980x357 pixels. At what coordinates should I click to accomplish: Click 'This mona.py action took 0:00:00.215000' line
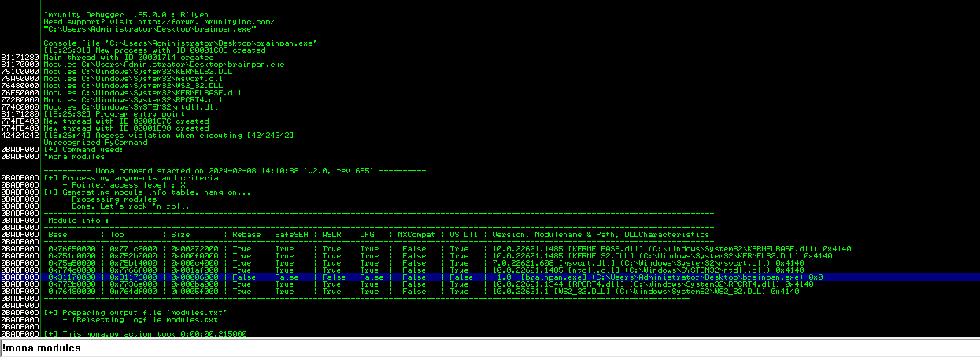(x=145, y=334)
